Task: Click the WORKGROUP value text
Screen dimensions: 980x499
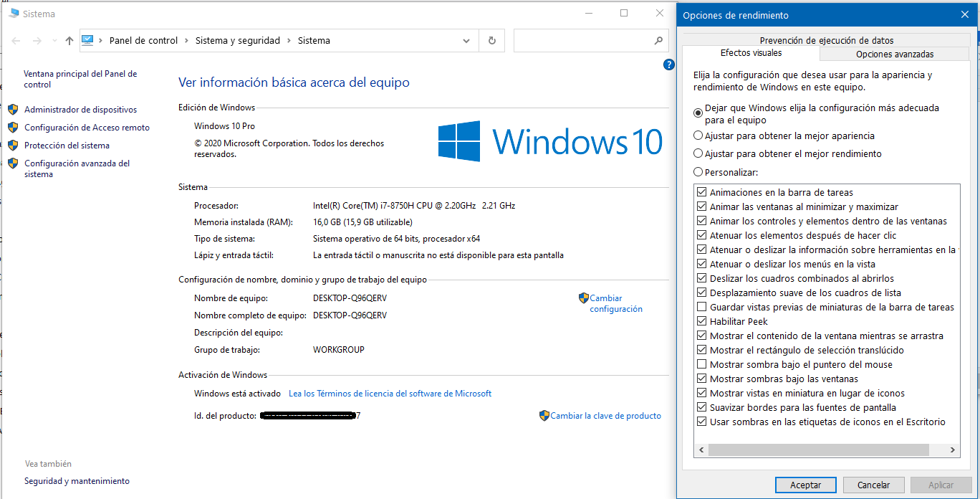Action: pyautogui.click(x=339, y=350)
